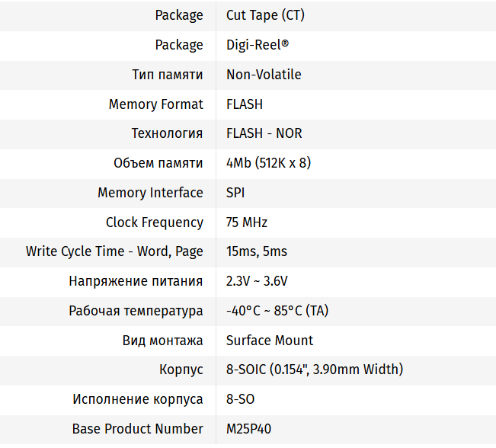Select the "4Mb (512K x 8)" value
This screenshot has width=496, height=448.
pos(268,163)
